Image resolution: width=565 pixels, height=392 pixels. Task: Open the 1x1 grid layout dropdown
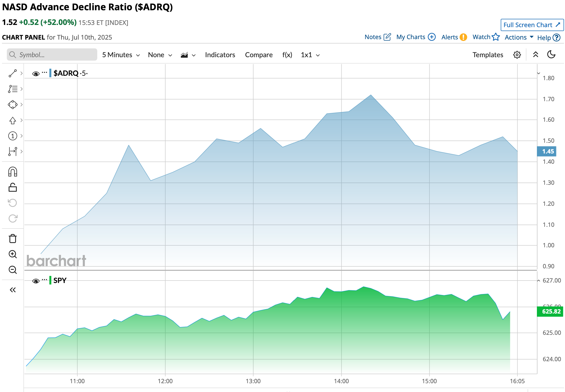click(310, 55)
